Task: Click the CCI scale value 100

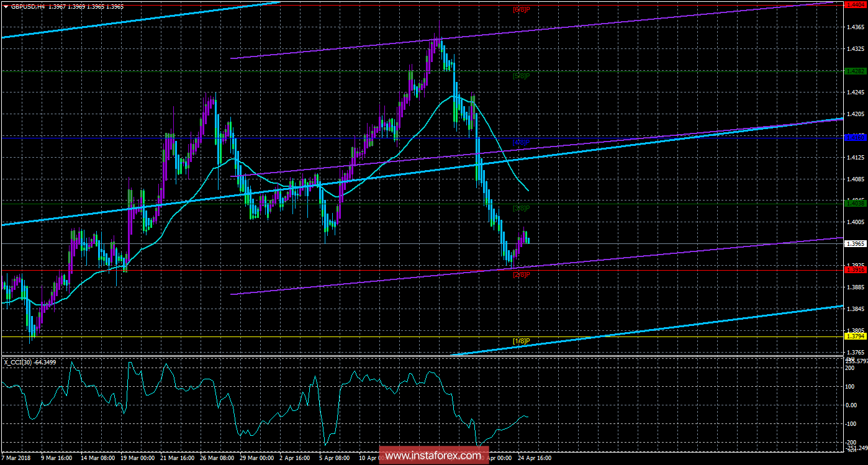Action: click(850, 386)
